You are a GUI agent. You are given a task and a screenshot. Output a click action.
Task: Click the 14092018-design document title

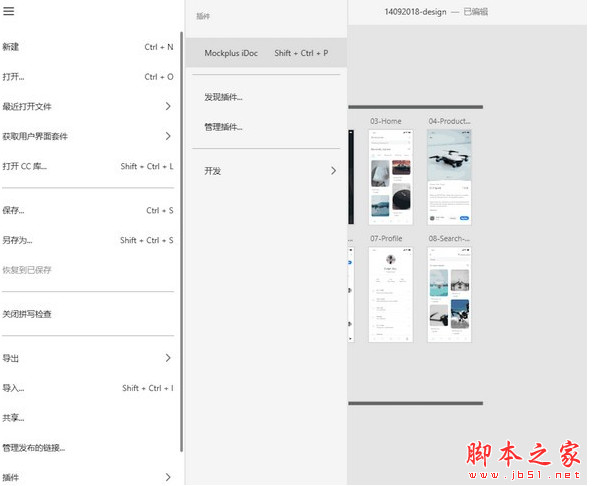415,12
